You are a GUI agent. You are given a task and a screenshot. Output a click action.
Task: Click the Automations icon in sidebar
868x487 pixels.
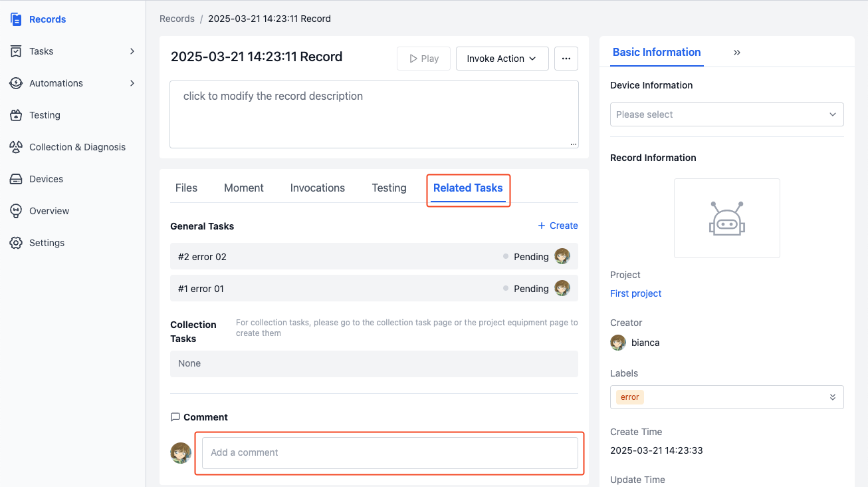tap(16, 83)
